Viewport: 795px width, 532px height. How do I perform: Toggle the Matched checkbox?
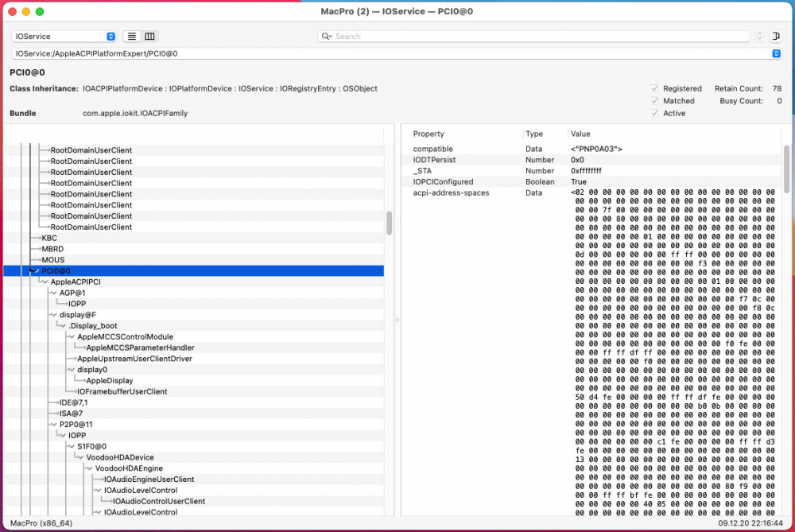[x=654, y=101]
